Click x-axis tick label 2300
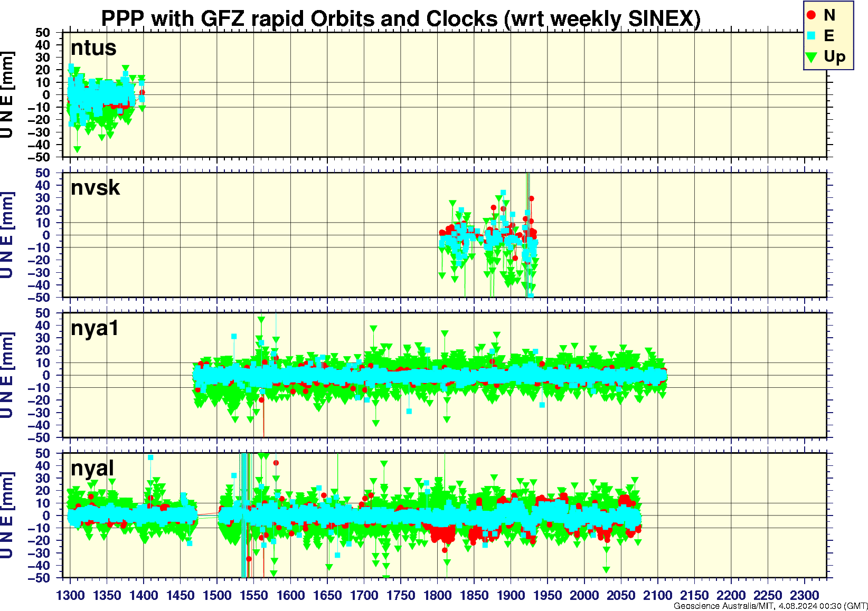Screen dimensions: 868x611 804,595
